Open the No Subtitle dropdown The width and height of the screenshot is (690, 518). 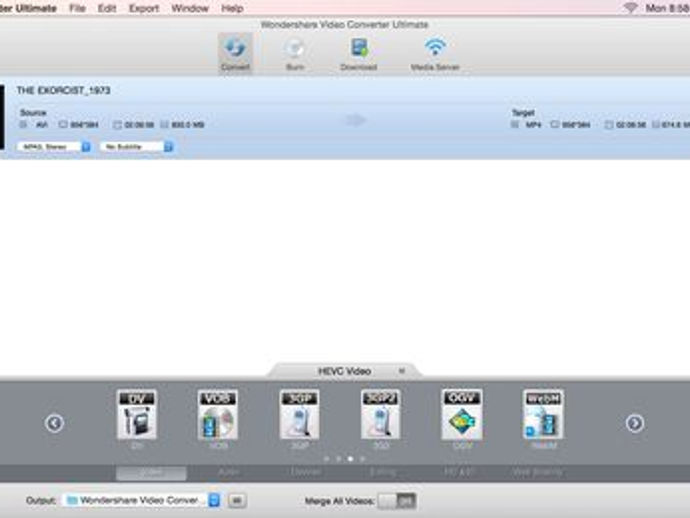(x=137, y=147)
